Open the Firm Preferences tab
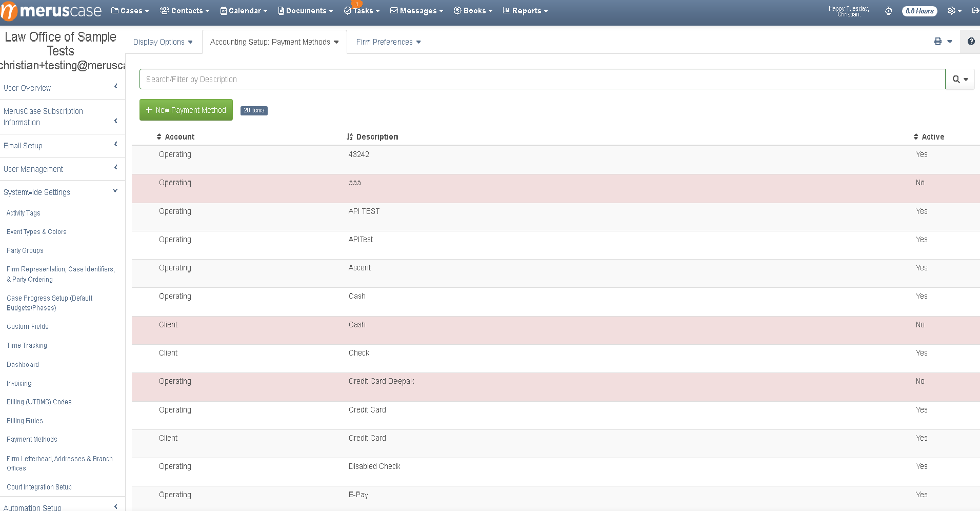Viewport: 980px width, 511px height. point(388,42)
